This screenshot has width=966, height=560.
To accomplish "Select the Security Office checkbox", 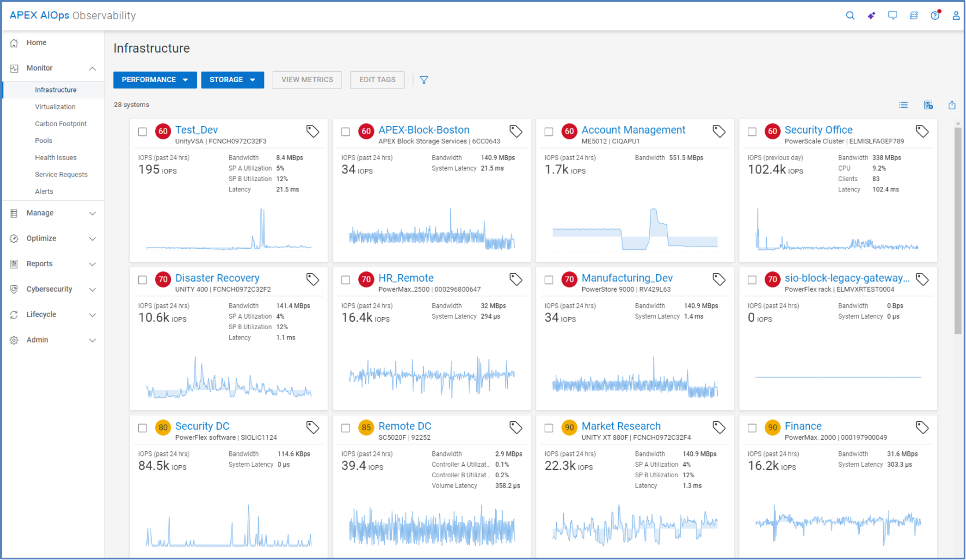I will click(x=752, y=132).
